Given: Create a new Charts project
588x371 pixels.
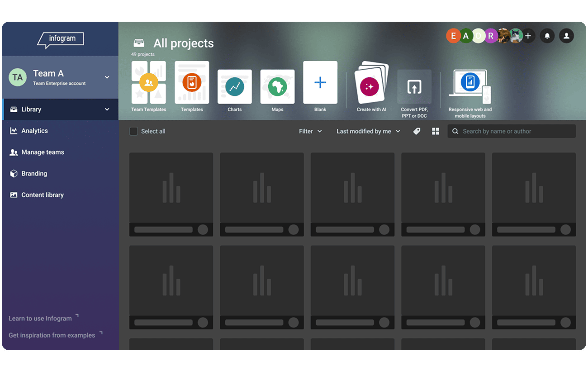Looking at the screenshot, I should pos(235,91).
